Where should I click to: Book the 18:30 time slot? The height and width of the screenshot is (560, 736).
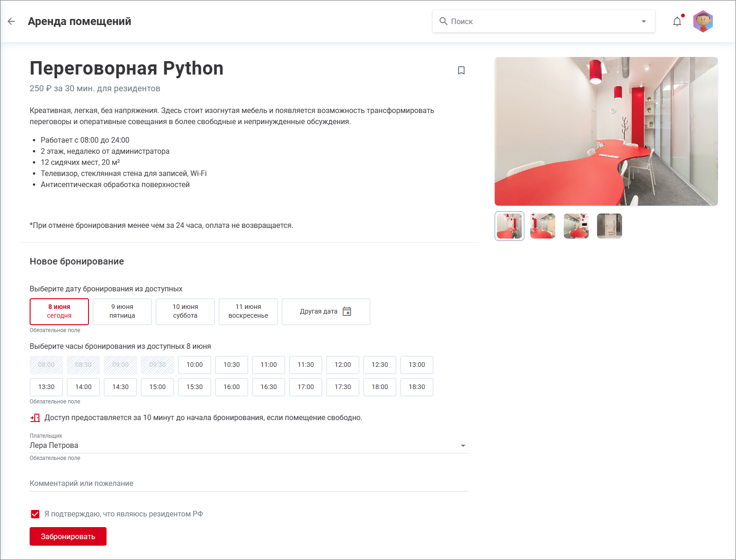tap(417, 387)
